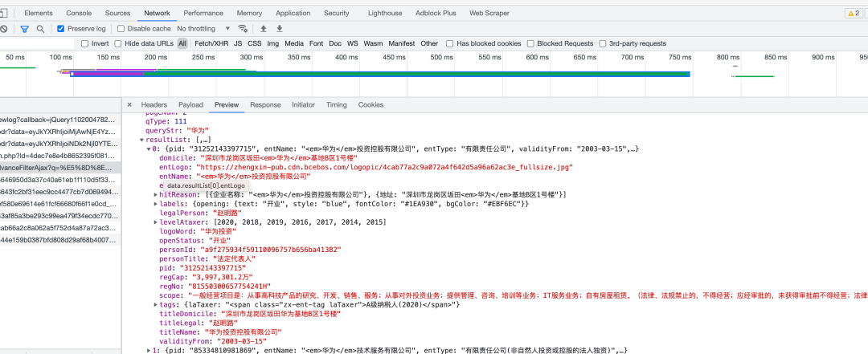868x354 pixels.
Task: Filter requests by Manifest
Action: (x=401, y=43)
